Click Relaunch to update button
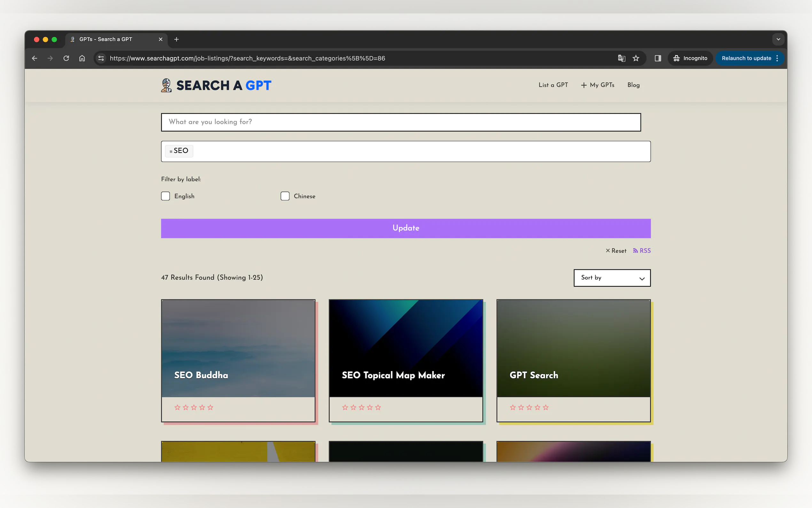Image resolution: width=812 pixels, height=508 pixels. pos(746,58)
